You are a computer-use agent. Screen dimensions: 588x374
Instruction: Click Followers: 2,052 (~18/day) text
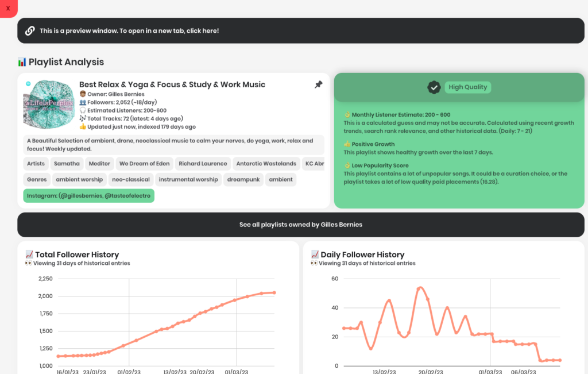pyautogui.click(x=122, y=102)
